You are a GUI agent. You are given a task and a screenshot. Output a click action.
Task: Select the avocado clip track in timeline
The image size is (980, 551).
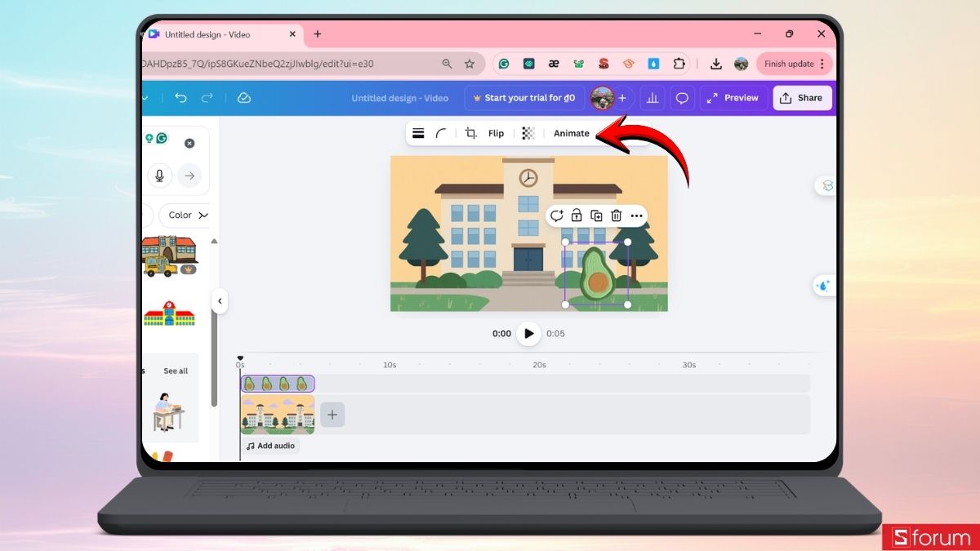[x=278, y=384]
